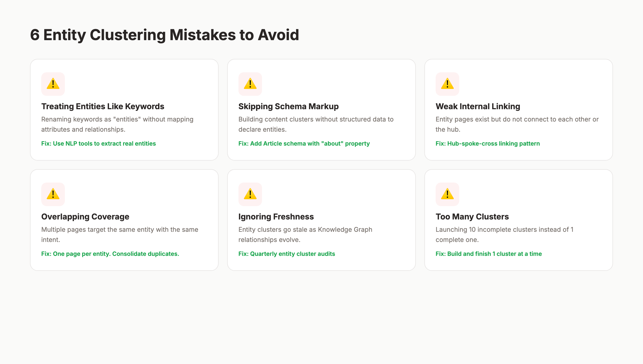Open the fix link about NLP tools
This screenshot has height=364, width=643.
tap(98, 143)
